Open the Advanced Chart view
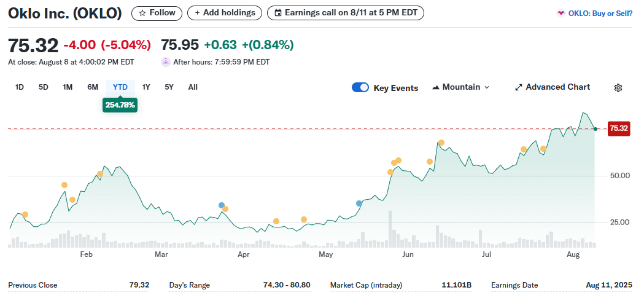The image size is (644, 295). coord(553,87)
